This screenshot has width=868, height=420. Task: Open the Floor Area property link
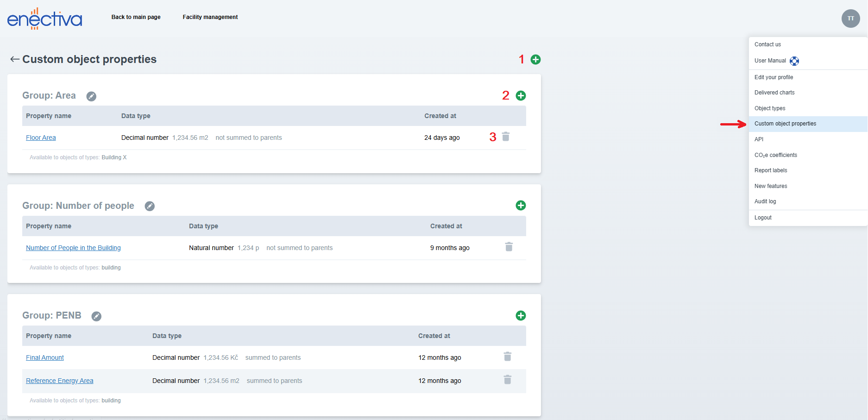(x=41, y=138)
